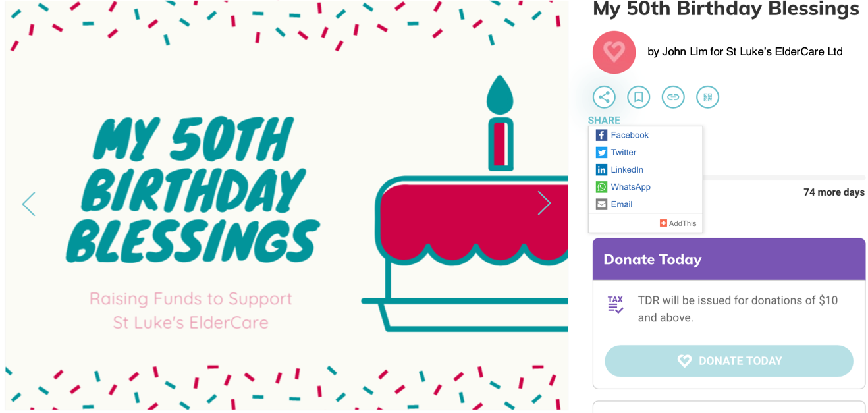
Task: Click the Twitter bird icon in share menu
Action: pos(601,152)
